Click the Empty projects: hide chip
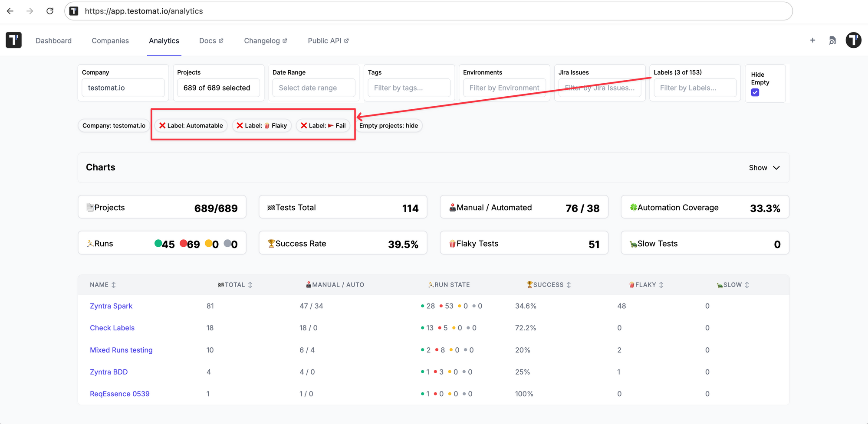This screenshot has width=868, height=424. pos(388,126)
